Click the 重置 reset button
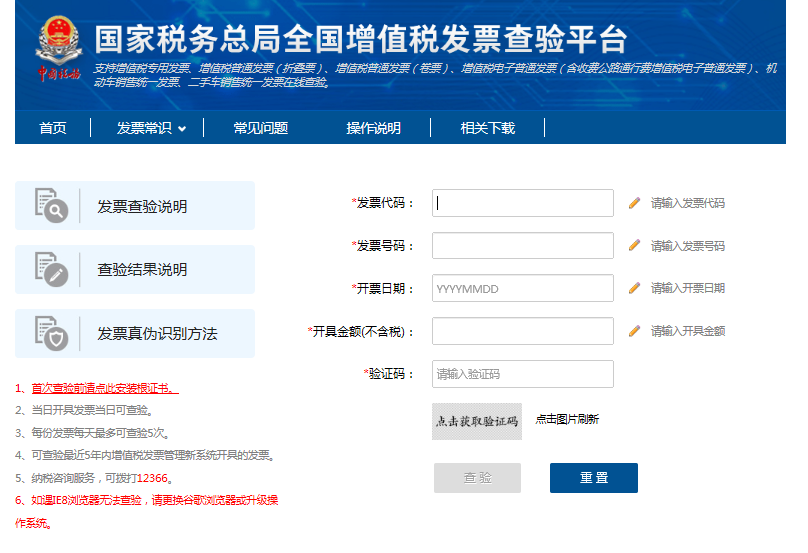 (594, 478)
